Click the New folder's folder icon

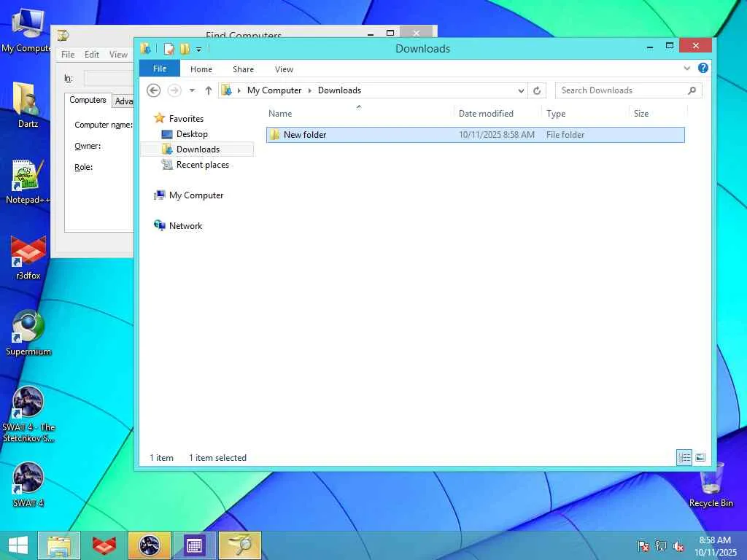[275, 135]
